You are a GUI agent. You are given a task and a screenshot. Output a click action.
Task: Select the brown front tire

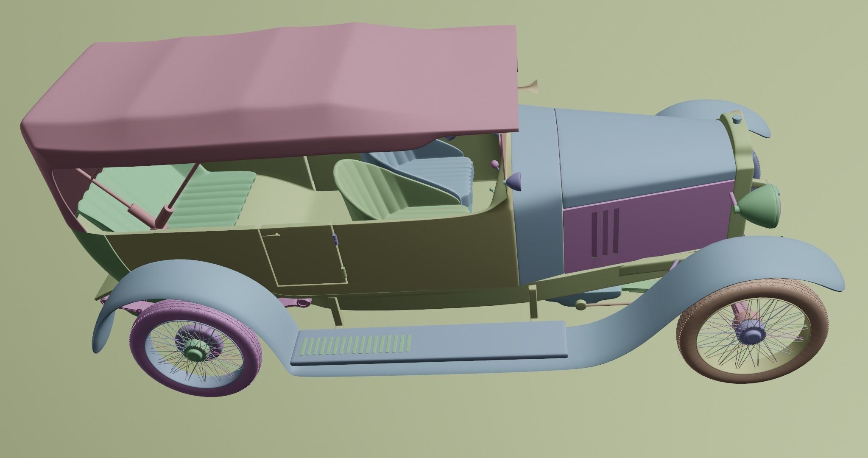pos(753,331)
